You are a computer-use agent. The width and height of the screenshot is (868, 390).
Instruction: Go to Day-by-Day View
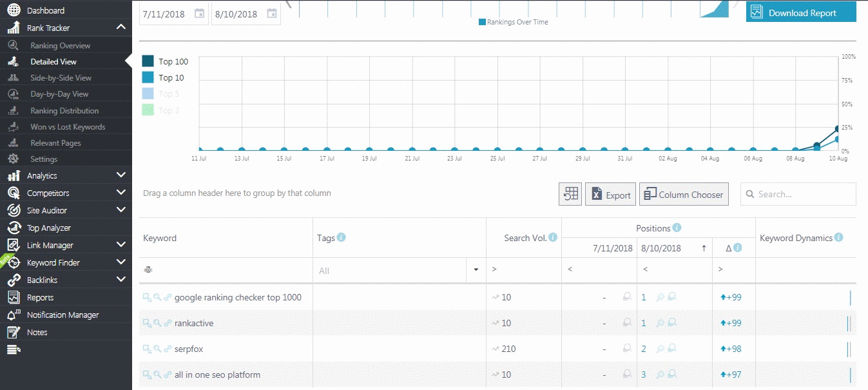[59, 94]
